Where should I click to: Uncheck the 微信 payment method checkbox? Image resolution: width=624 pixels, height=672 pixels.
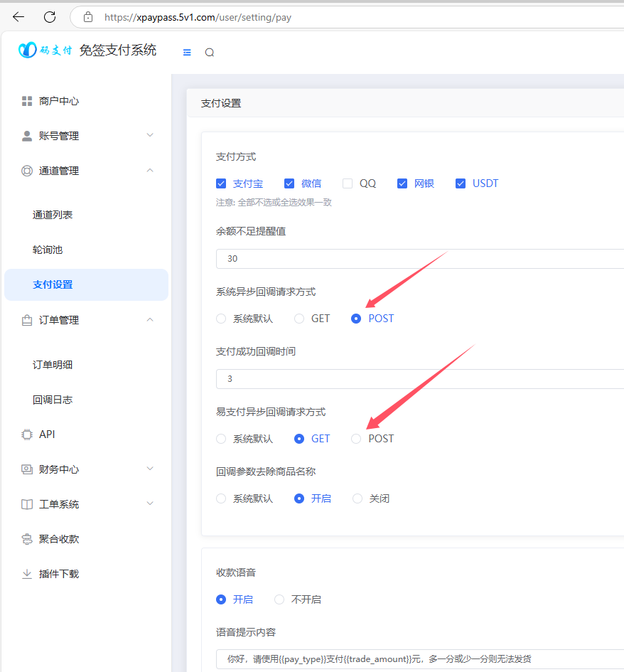click(289, 183)
